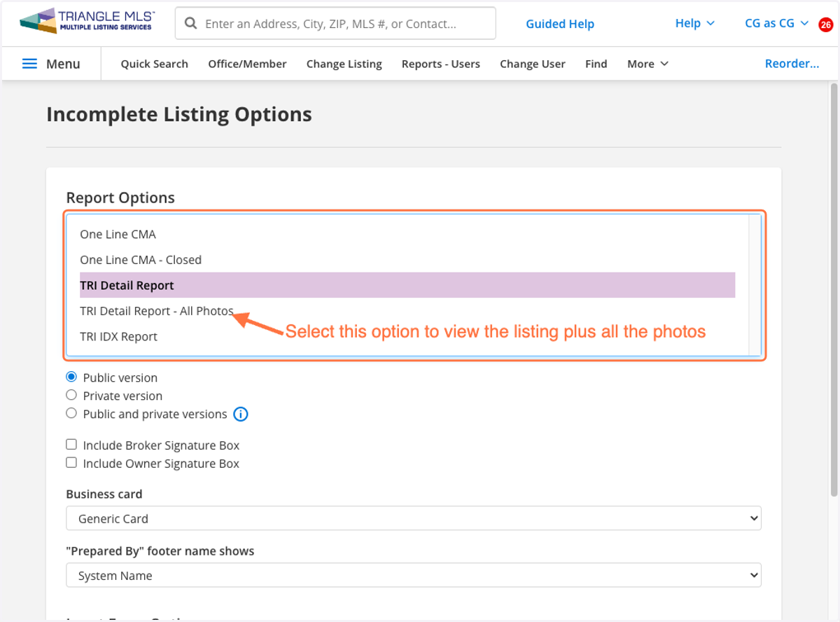Expand the CG as CG account dropdown
This screenshot has width=840, height=622.
776,23
